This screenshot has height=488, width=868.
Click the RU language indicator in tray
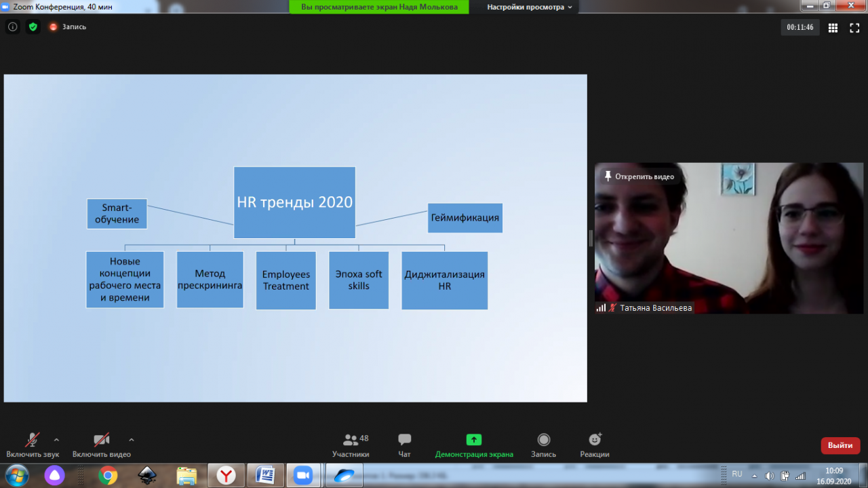tap(737, 474)
